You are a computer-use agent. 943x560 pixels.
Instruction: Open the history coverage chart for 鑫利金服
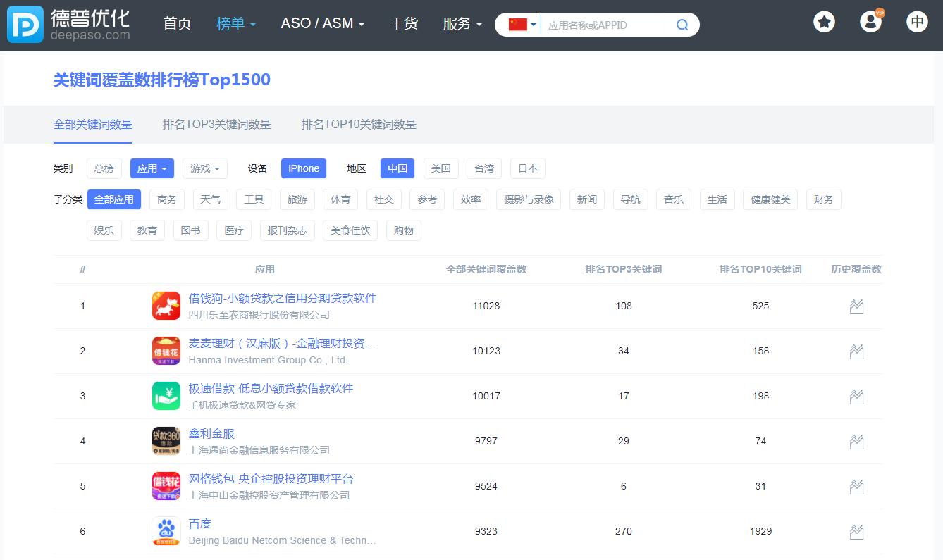coord(856,442)
